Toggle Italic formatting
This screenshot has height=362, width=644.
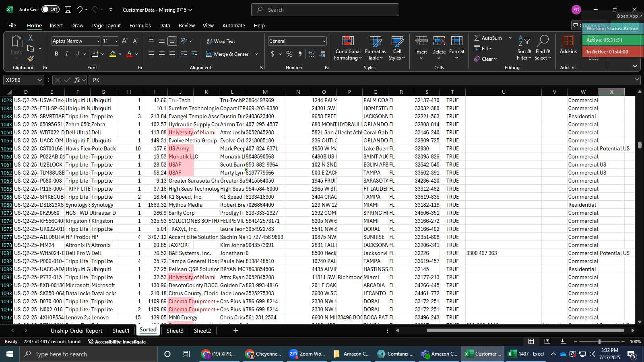(66, 54)
